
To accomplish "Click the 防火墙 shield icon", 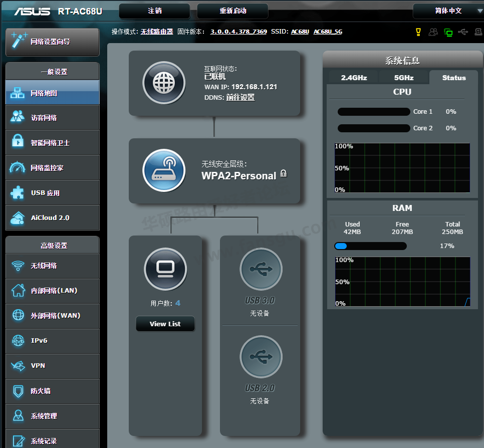I will point(18,391).
